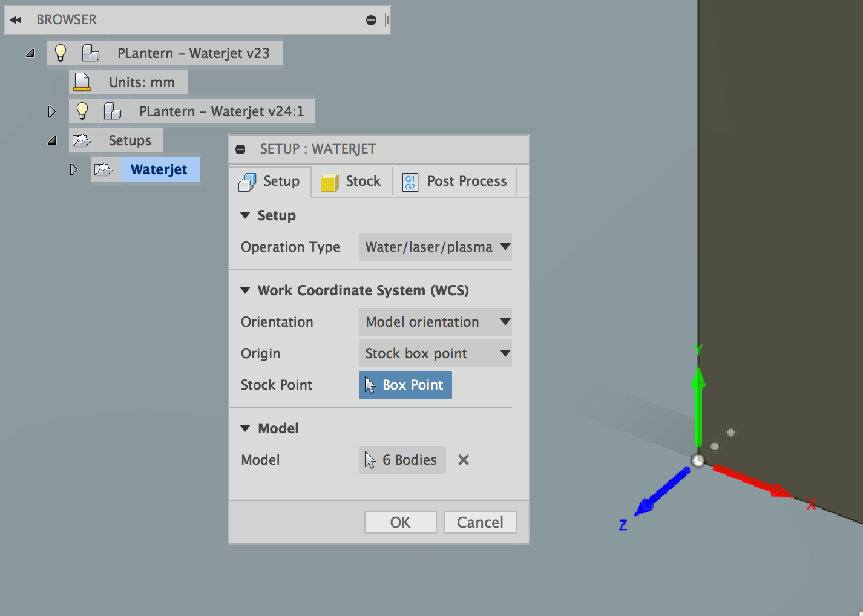Click the Browser panel resize handle
Viewport: 863px width, 616px height.
(387, 20)
